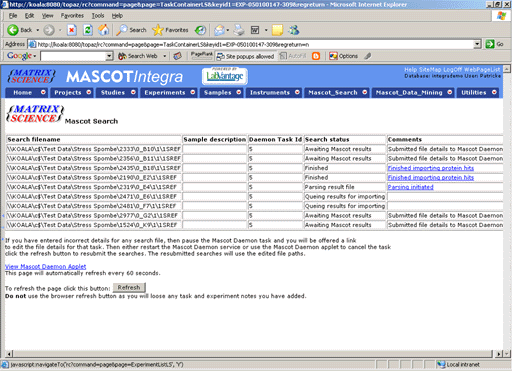512x371 pixels.
Task: Open Google toolbar Options
Action: point(343,56)
